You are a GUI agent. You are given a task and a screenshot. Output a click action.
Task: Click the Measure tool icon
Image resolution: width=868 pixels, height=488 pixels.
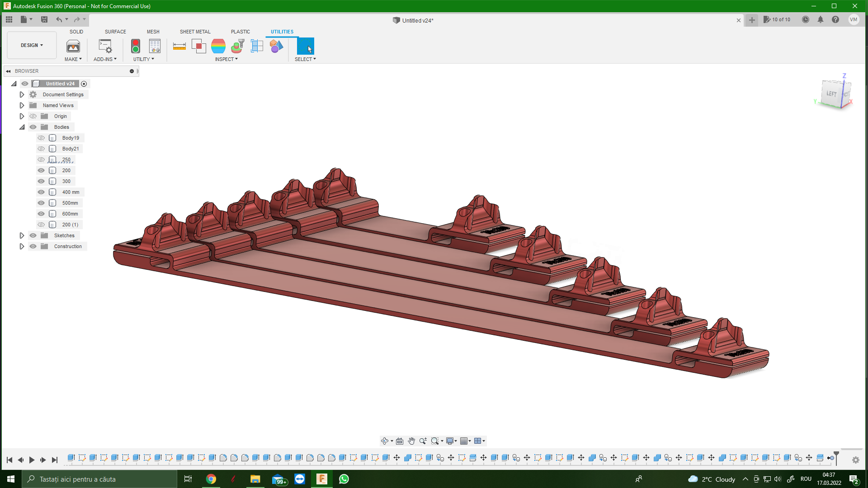coord(179,46)
